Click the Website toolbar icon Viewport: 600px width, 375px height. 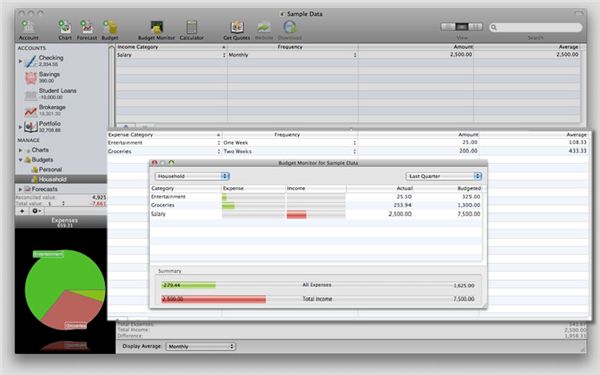point(264,27)
